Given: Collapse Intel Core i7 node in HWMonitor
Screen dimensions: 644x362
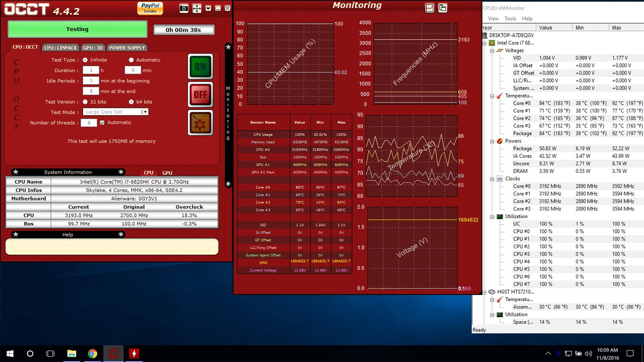Looking at the screenshot, I should [484, 43].
